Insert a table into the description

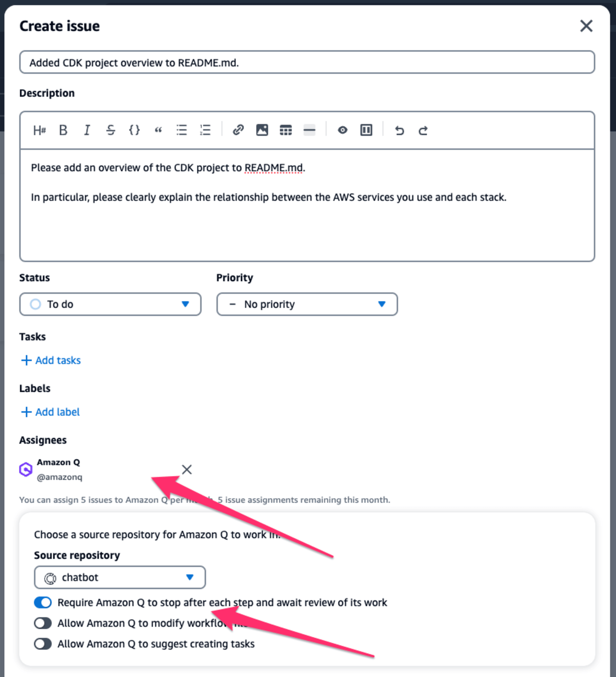(286, 130)
